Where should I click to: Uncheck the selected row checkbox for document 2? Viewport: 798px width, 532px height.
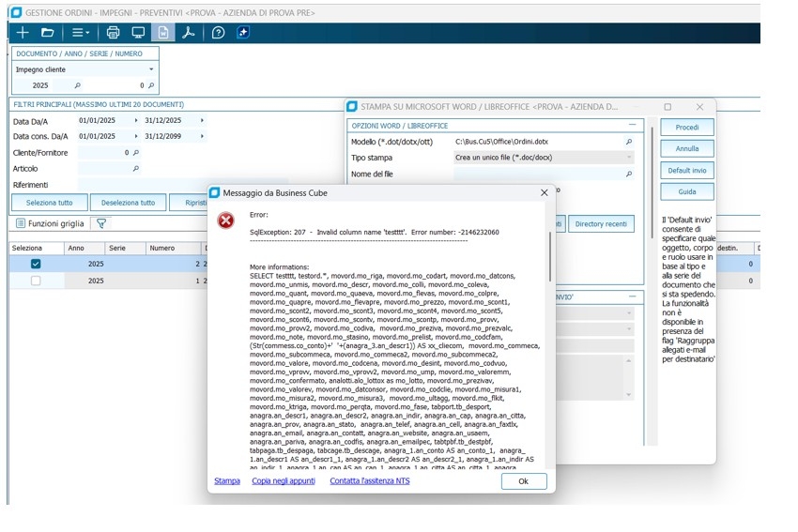pos(36,264)
